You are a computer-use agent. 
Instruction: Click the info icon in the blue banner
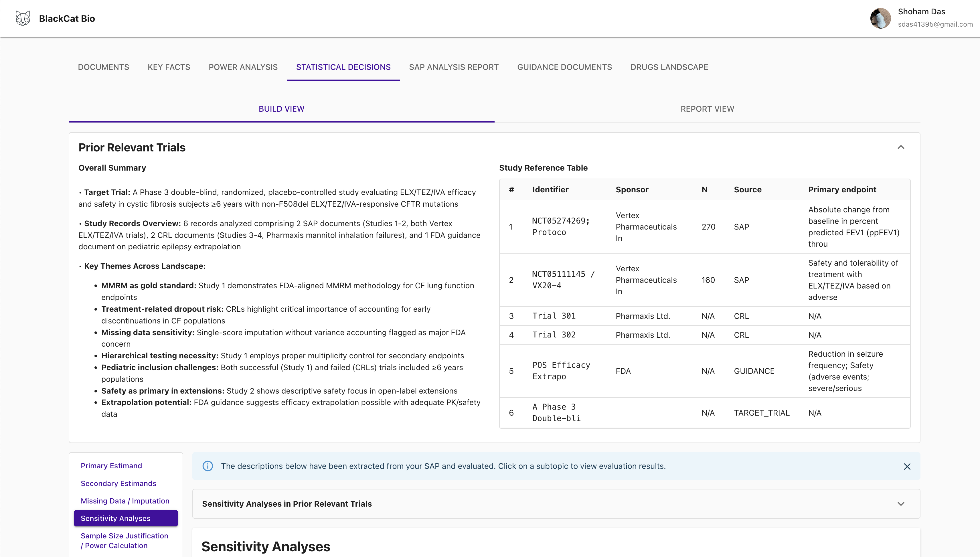[208, 466]
